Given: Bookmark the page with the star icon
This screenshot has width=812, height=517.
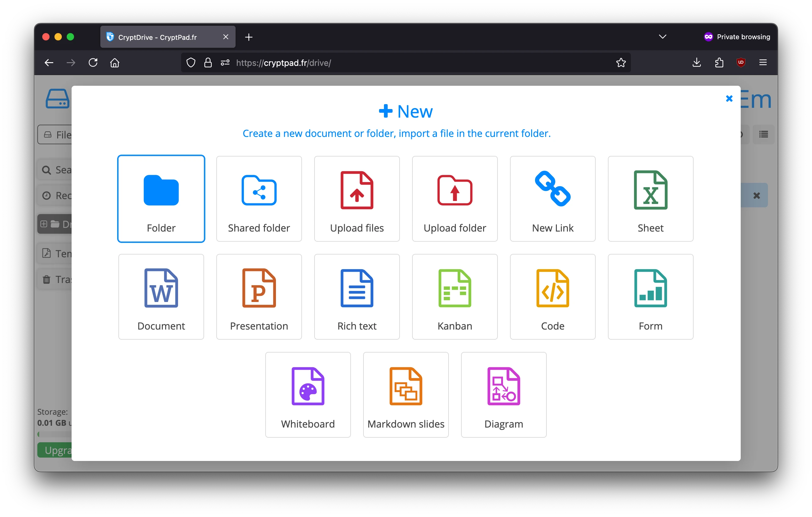Looking at the screenshot, I should [x=621, y=62].
